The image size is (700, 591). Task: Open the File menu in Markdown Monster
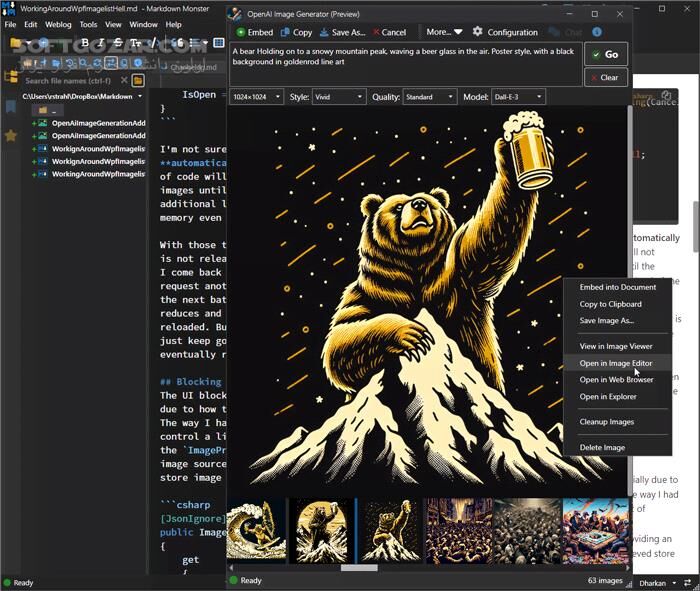[x=10, y=25]
